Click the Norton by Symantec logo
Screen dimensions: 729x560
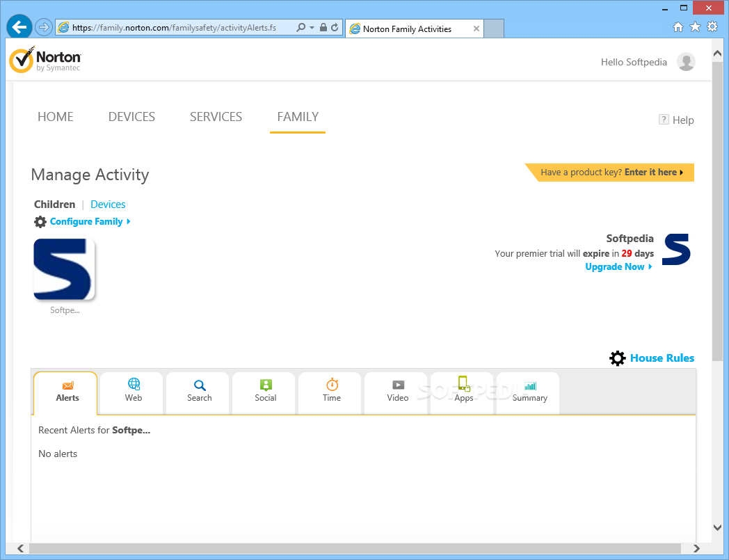(x=45, y=60)
